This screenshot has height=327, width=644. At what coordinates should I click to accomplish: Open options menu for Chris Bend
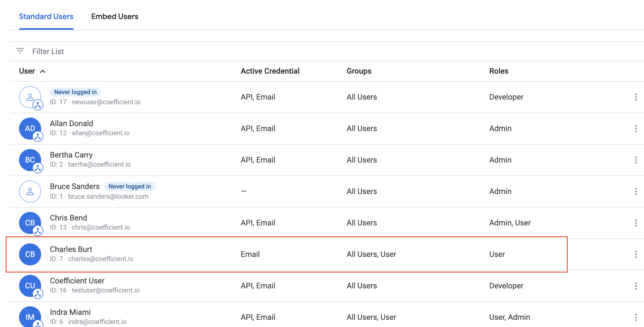click(636, 223)
